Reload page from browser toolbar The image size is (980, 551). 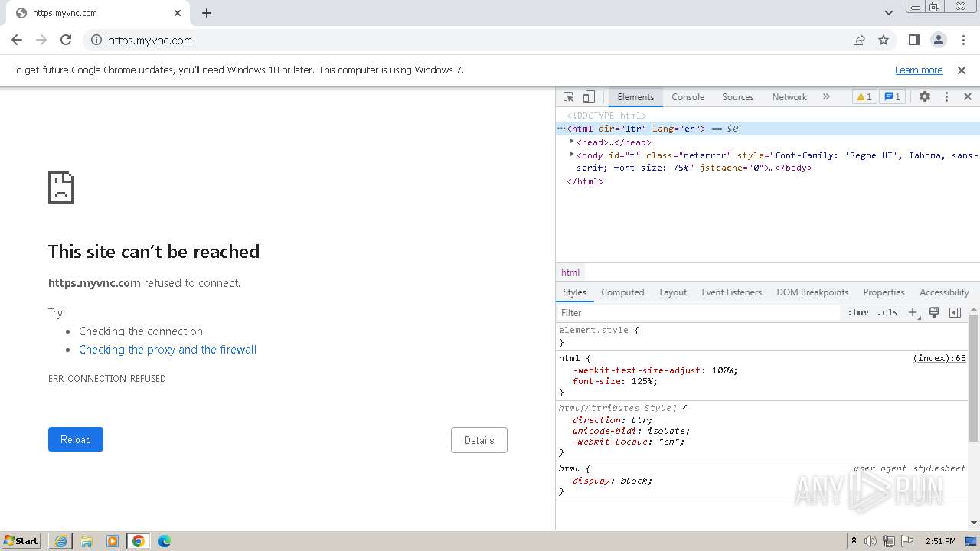tap(66, 41)
